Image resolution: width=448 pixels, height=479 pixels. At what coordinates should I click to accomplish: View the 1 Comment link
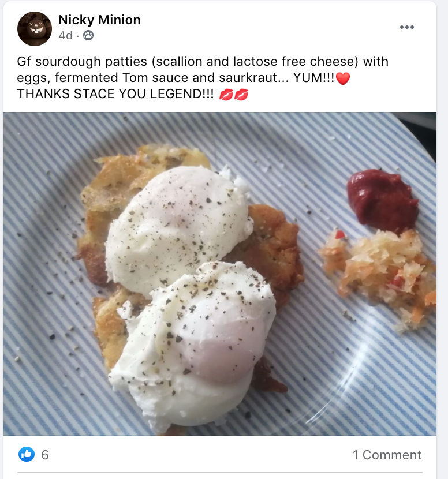387,455
